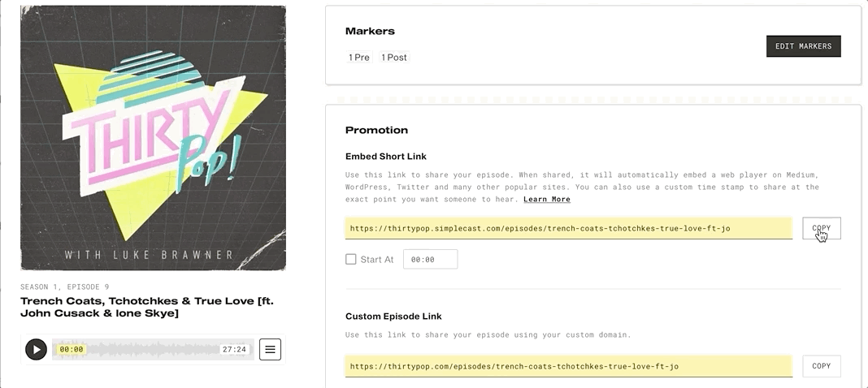Click the 27:24 duration label
Screen dimensions: 868x388
[234, 349]
